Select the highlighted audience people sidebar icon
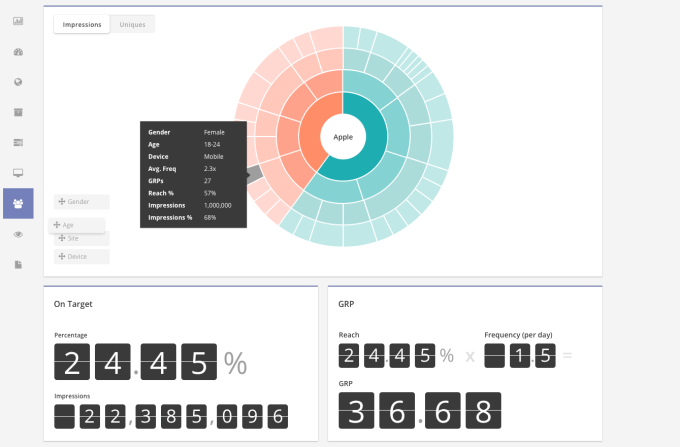 [x=18, y=203]
